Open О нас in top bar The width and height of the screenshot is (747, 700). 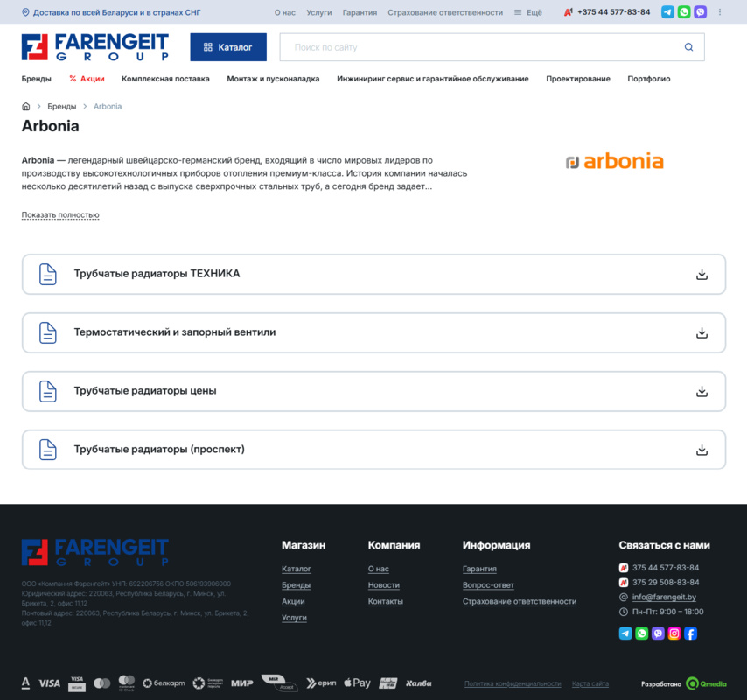285,12
